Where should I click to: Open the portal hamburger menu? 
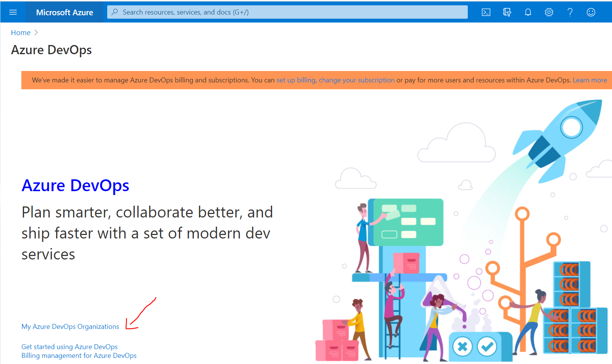click(13, 12)
